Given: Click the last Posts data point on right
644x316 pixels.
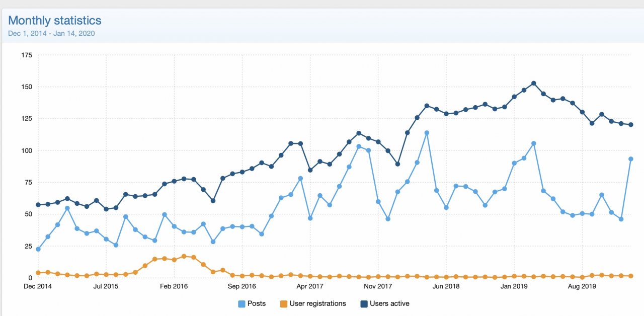Looking at the screenshot, I should [x=630, y=159].
